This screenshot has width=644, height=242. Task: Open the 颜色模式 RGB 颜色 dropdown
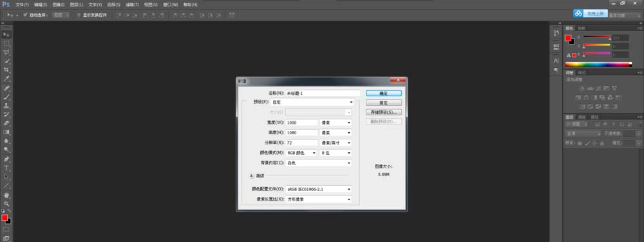(301, 153)
